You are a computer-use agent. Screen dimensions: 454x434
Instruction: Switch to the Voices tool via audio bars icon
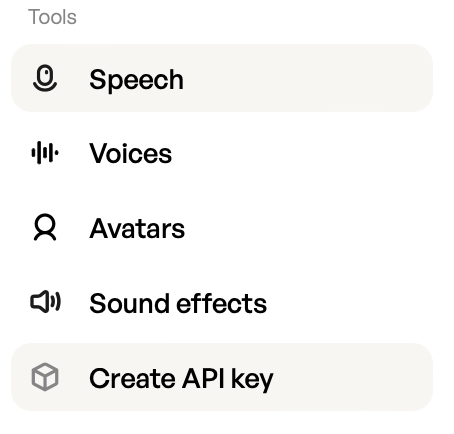point(45,153)
